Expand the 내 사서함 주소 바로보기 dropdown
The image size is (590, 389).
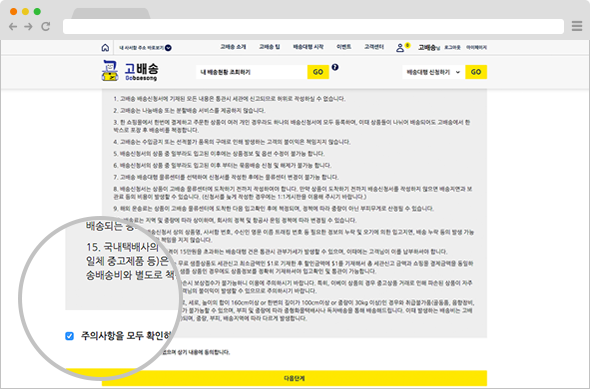(145, 48)
